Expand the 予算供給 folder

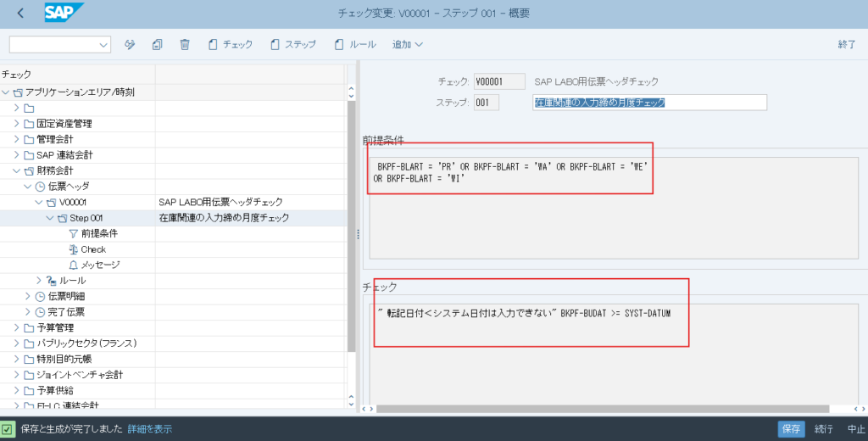17,390
